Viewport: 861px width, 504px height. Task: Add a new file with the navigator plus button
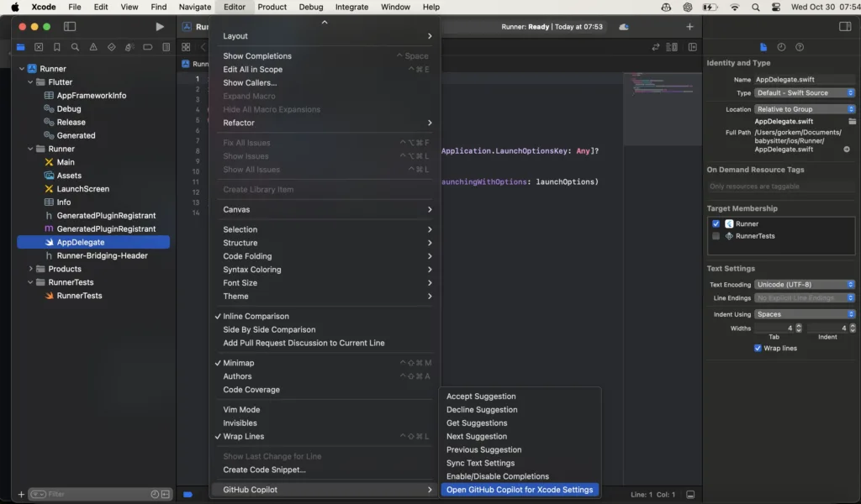(21, 494)
